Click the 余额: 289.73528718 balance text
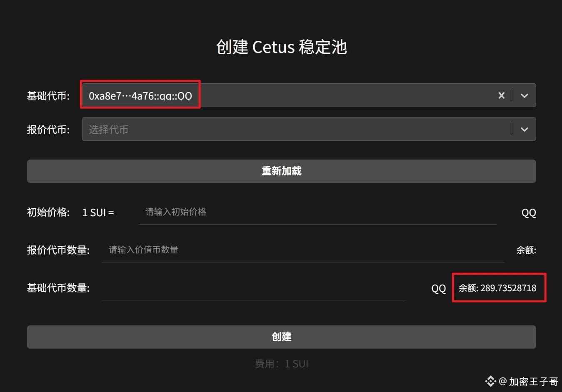The image size is (562, 392). pyautogui.click(x=497, y=288)
